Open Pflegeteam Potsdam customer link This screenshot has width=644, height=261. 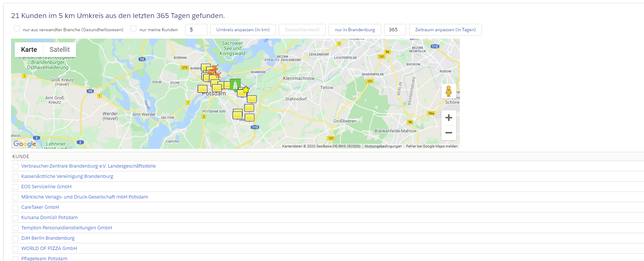pyautogui.click(x=44, y=258)
